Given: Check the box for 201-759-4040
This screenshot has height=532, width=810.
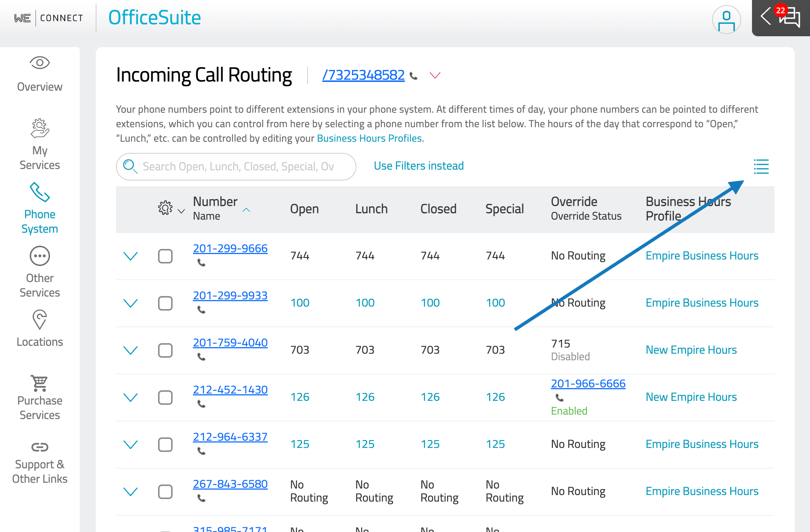Looking at the screenshot, I should 165,350.
